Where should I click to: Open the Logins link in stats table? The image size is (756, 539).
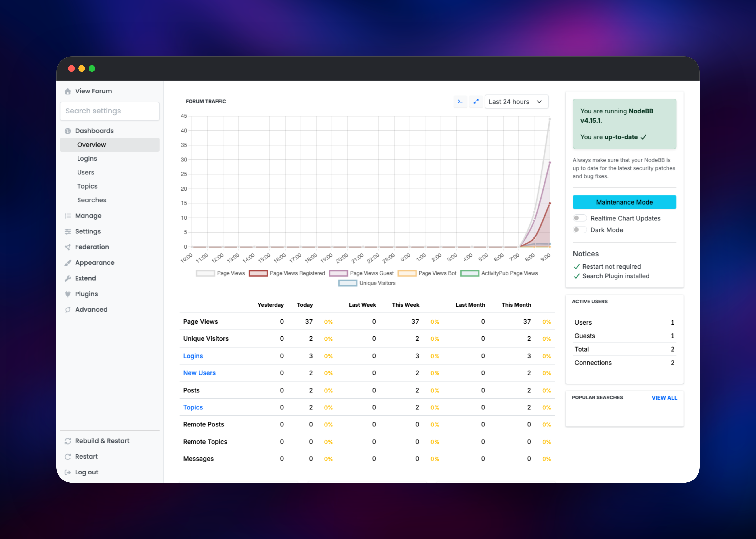pyautogui.click(x=193, y=356)
